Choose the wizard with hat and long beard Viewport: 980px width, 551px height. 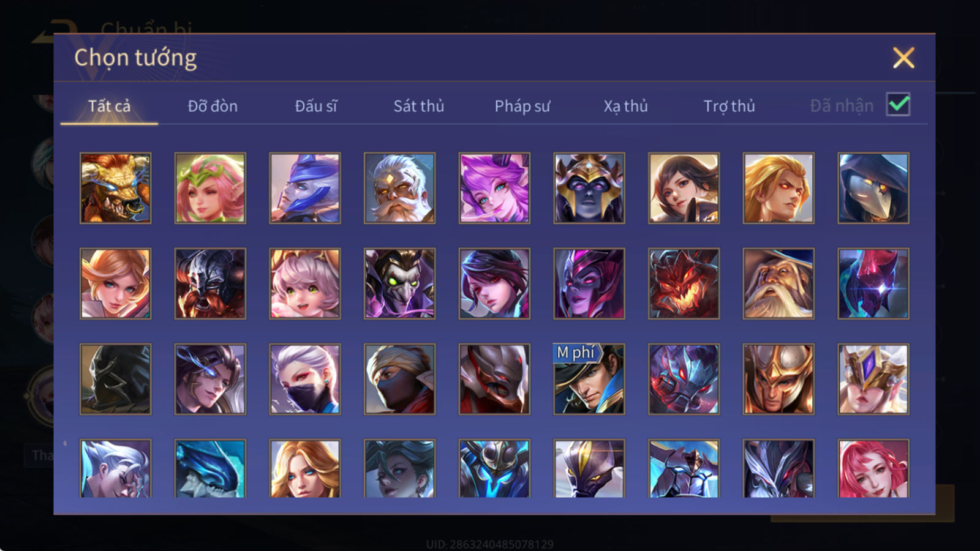(x=778, y=283)
